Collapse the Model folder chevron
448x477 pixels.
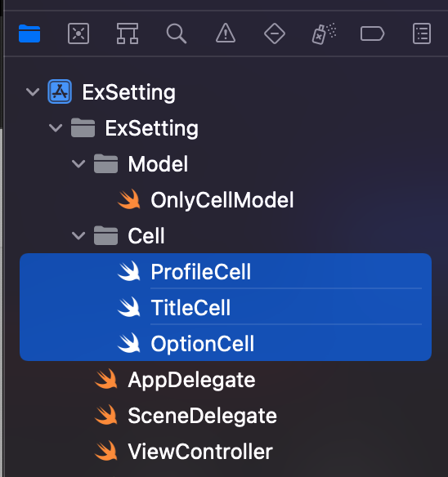[78, 163]
